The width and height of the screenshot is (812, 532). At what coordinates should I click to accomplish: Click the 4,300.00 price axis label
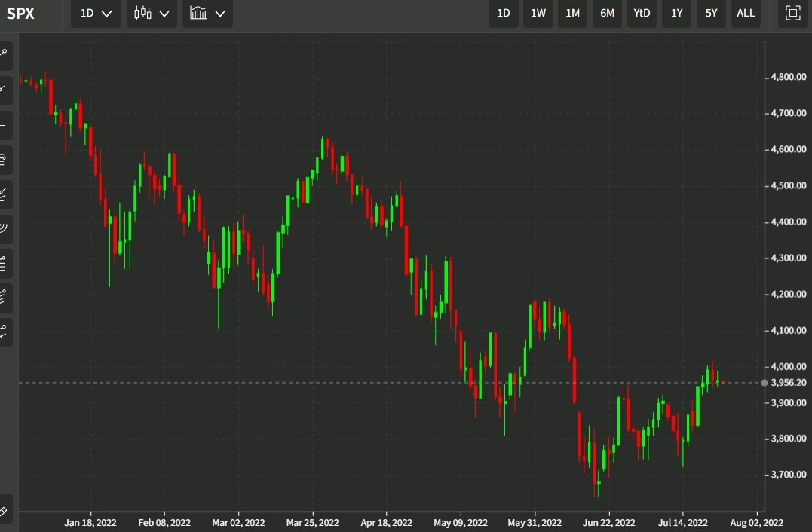point(788,258)
